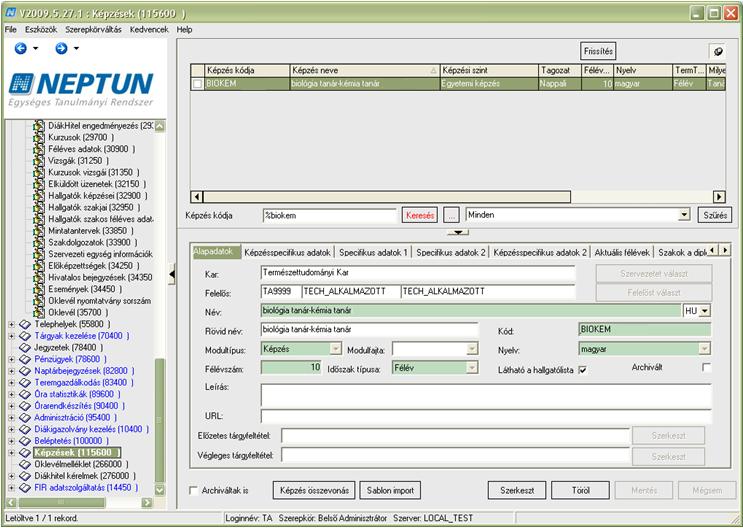Open the HU language dropdown
Image resolution: width=743 pixels, height=528 pixels.
[705, 311]
